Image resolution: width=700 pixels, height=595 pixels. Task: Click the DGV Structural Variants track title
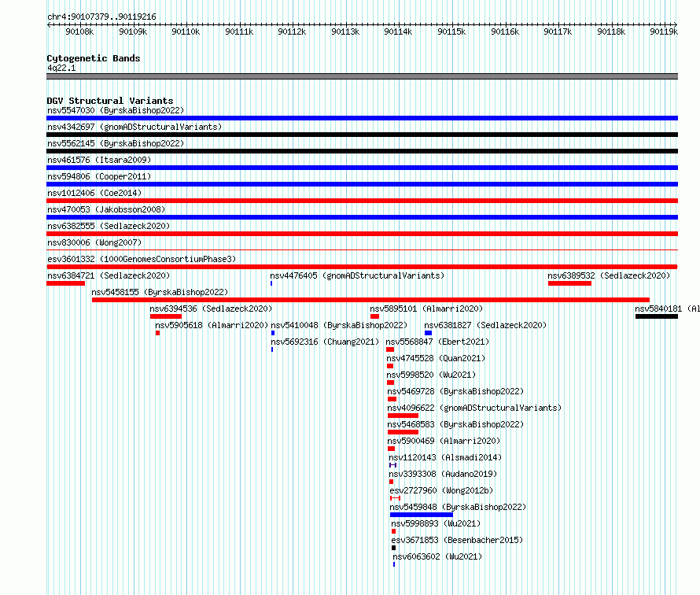click(x=110, y=101)
